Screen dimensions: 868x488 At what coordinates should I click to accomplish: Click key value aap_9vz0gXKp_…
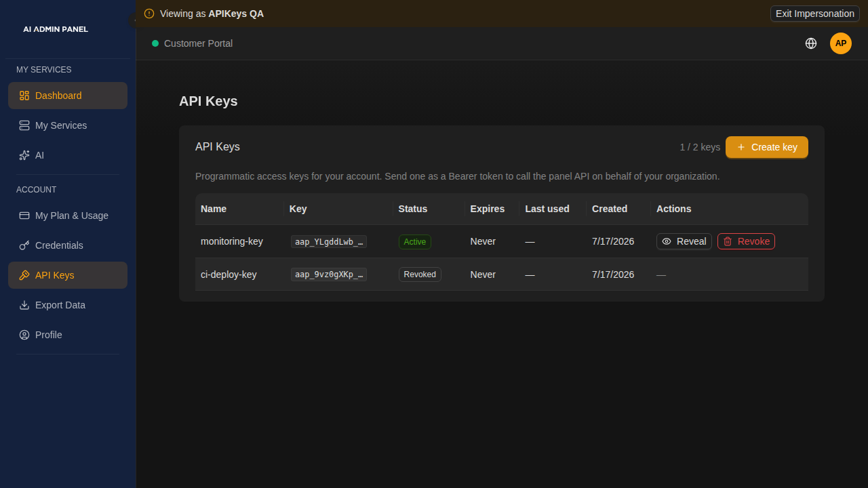point(329,274)
